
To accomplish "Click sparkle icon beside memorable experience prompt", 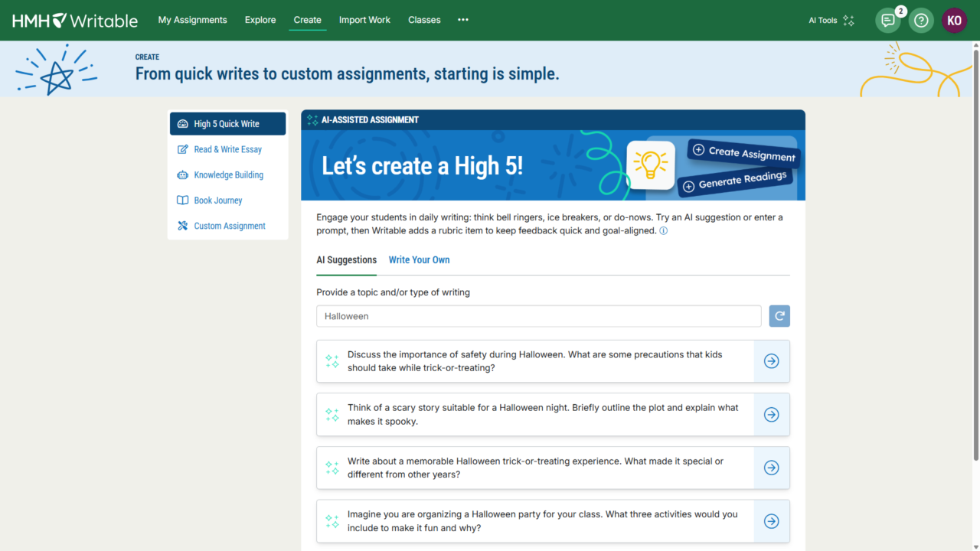I will pyautogui.click(x=332, y=468).
